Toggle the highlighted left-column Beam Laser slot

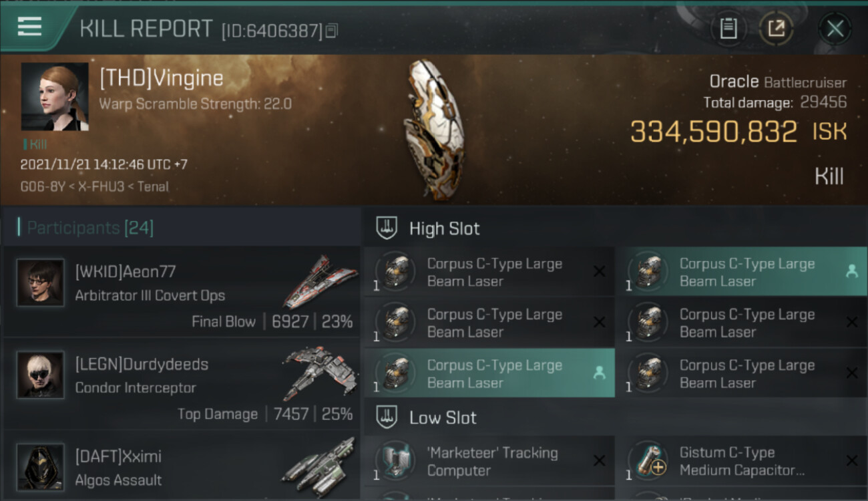[x=489, y=373]
